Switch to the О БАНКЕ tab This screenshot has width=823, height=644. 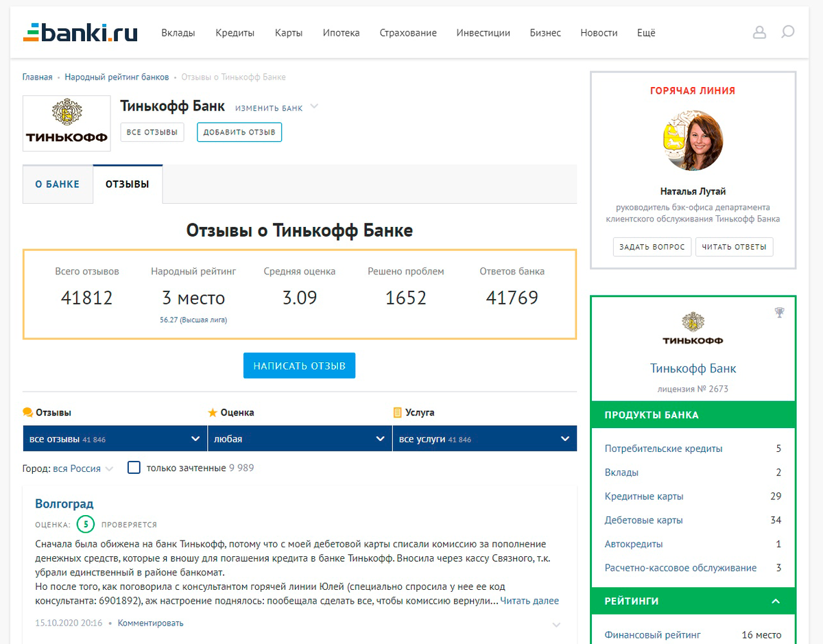[x=58, y=184]
